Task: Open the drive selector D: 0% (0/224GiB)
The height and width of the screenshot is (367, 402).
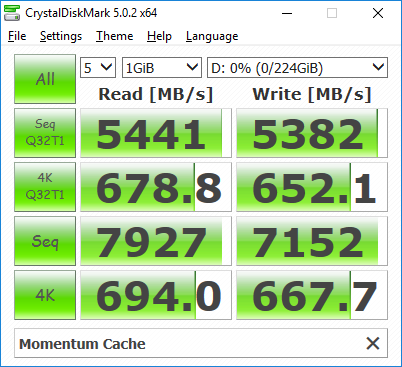Action: tap(297, 68)
